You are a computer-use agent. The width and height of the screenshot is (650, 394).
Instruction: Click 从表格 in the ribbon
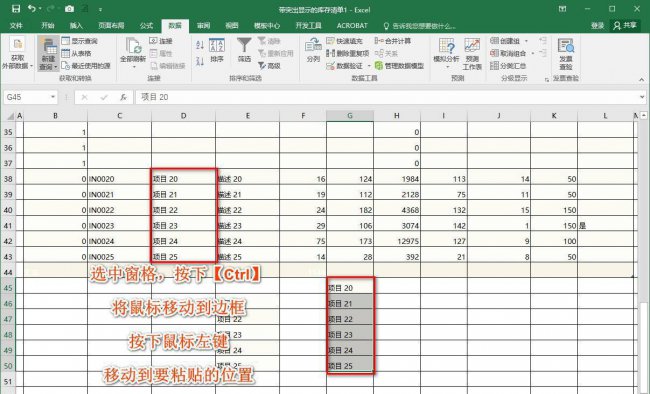pyautogui.click(x=76, y=53)
